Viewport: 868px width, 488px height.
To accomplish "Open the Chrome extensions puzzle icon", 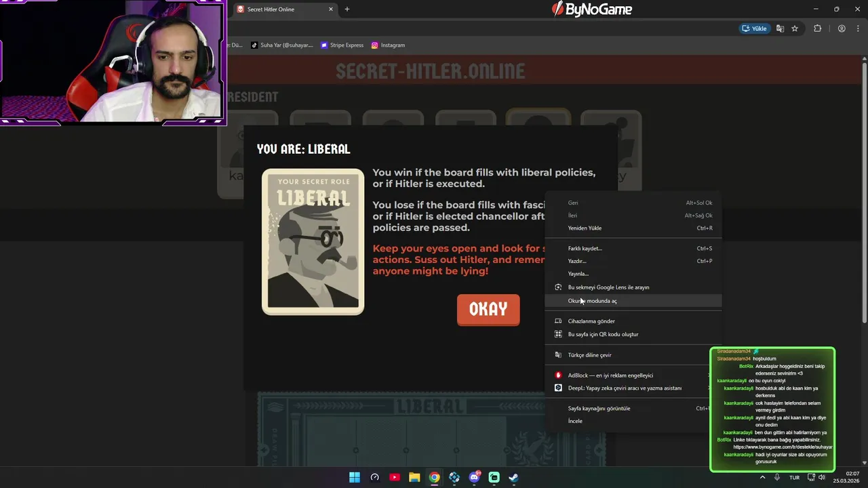I will [x=817, y=28].
